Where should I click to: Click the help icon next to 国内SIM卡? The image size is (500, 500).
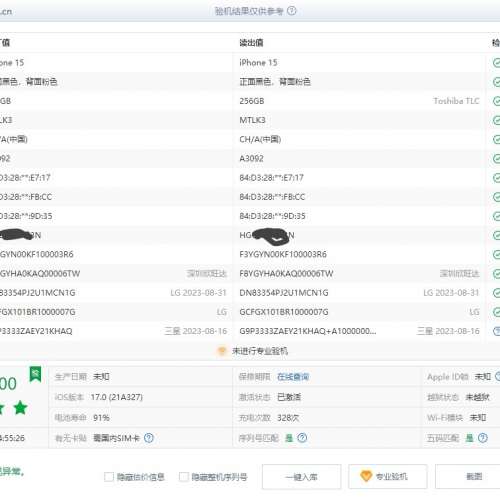[x=149, y=438]
